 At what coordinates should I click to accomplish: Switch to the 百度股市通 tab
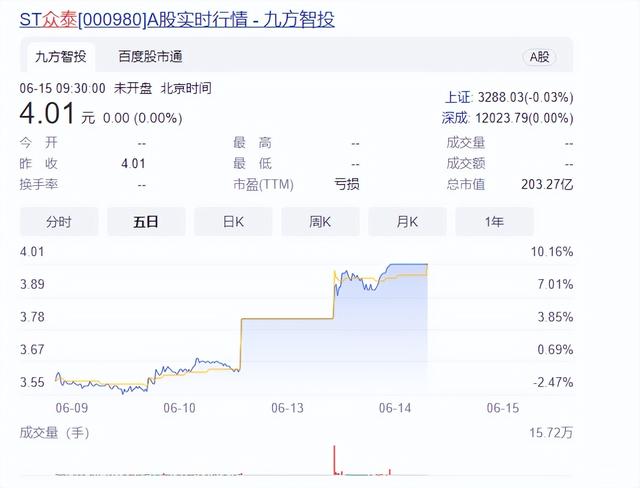tap(150, 57)
